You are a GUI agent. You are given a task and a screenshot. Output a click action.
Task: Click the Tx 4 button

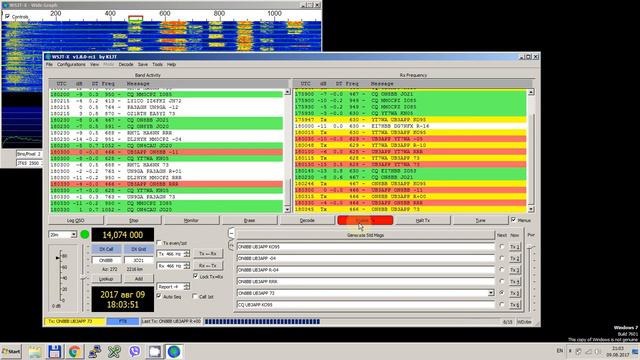[x=515, y=282]
